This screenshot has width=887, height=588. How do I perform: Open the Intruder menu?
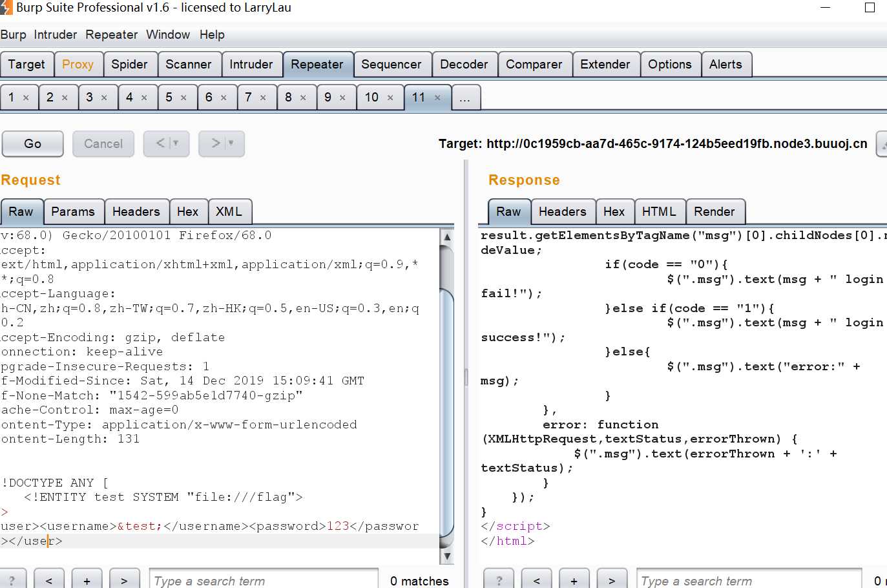(56, 35)
